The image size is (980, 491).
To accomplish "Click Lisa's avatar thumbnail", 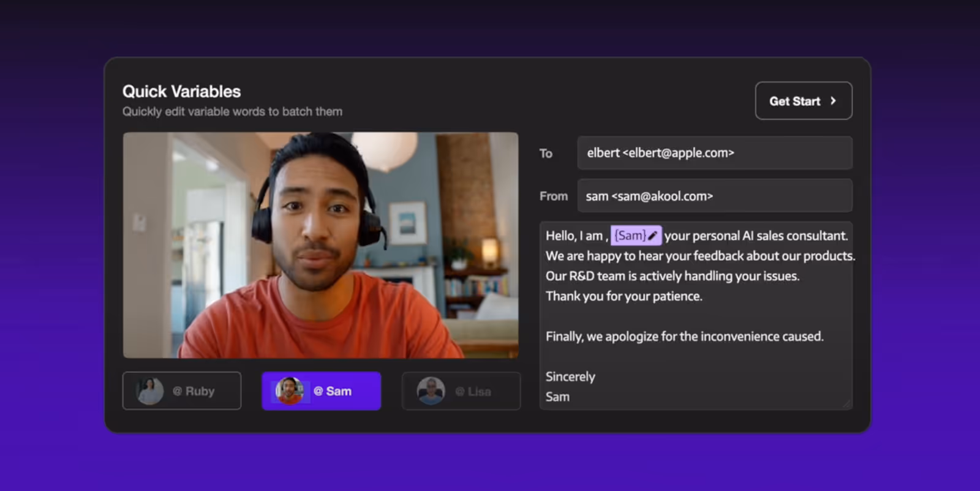I will (431, 391).
